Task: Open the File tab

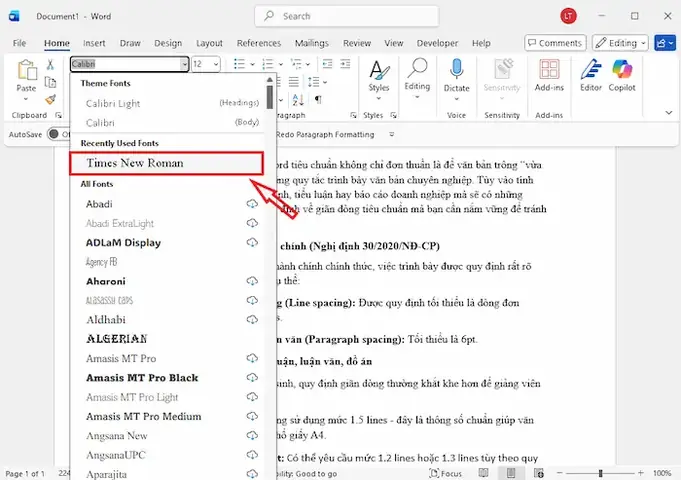Action: [19, 43]
